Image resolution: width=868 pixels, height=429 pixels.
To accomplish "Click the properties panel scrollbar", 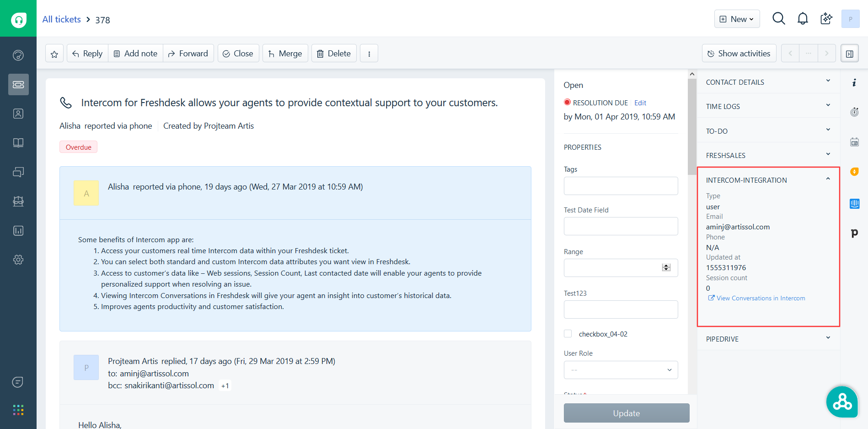I will 692,127.
